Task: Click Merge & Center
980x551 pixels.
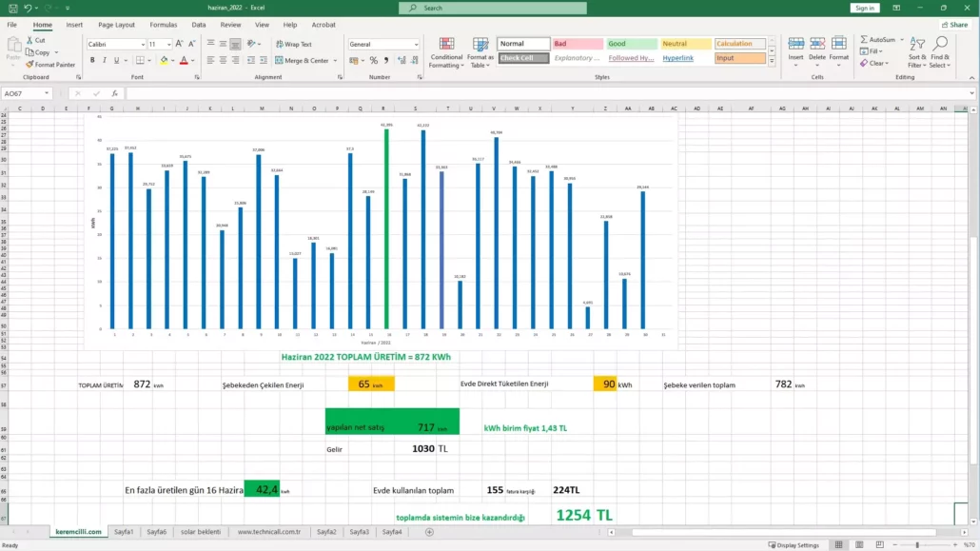Action: pyautogui.click(x=302, y=61)
